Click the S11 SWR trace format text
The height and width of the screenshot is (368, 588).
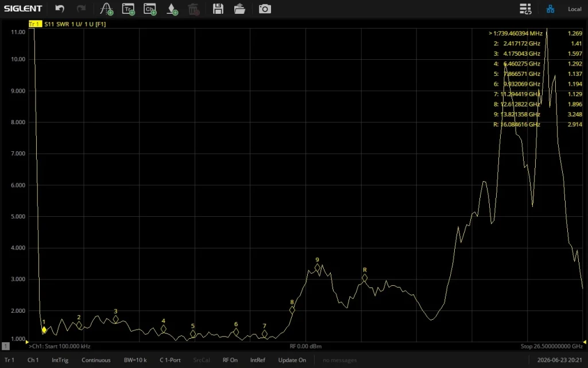tap(75, 24)
